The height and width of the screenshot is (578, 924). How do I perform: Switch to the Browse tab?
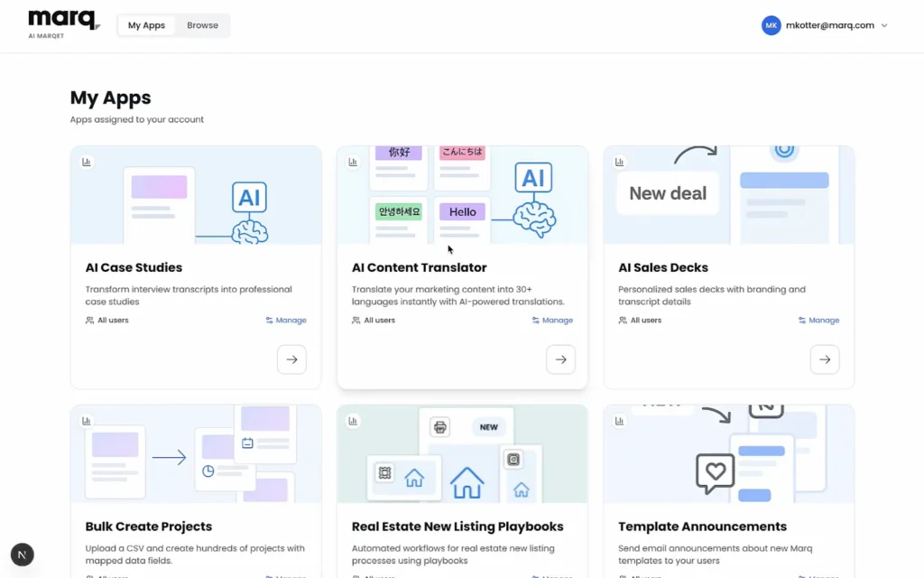pyautogui.click(x=202, y=25)
